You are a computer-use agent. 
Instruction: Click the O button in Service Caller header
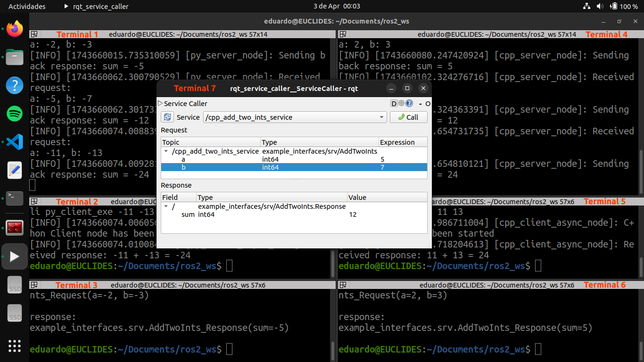pyautogui.click(x=428, y=104)
